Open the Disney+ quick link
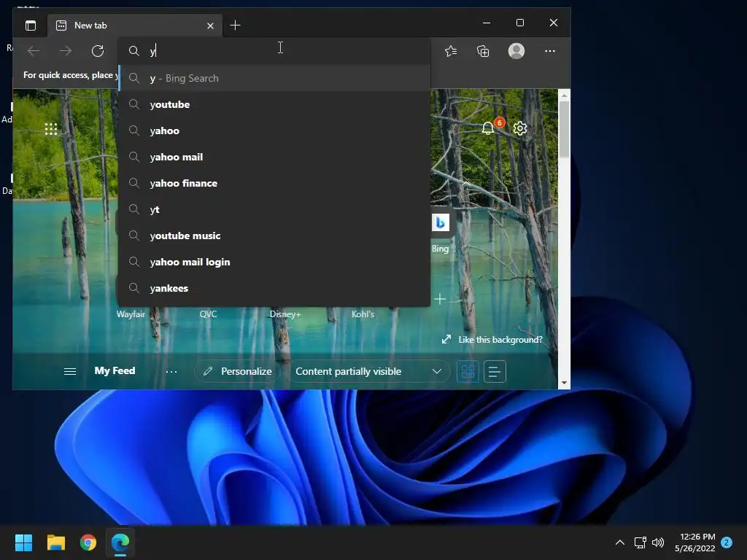Image resolution: width=747 pixels, height=560 pixels. [285, 314]
